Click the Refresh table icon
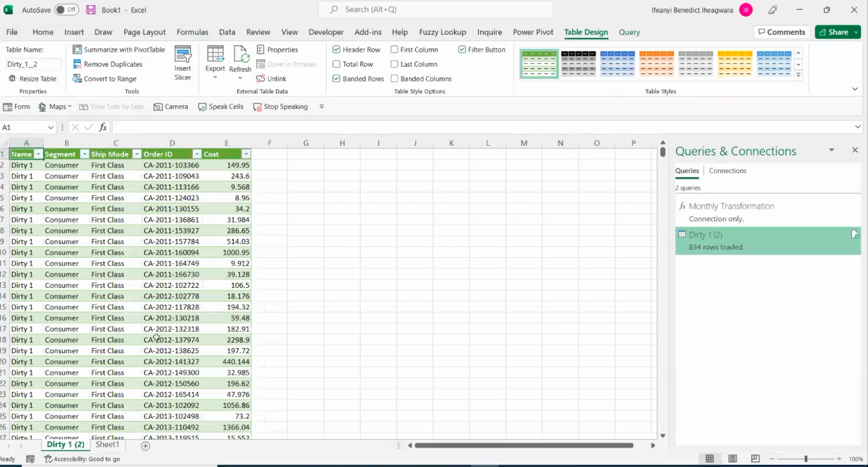Viewport: 868px width, 467px height. [241, 54]
